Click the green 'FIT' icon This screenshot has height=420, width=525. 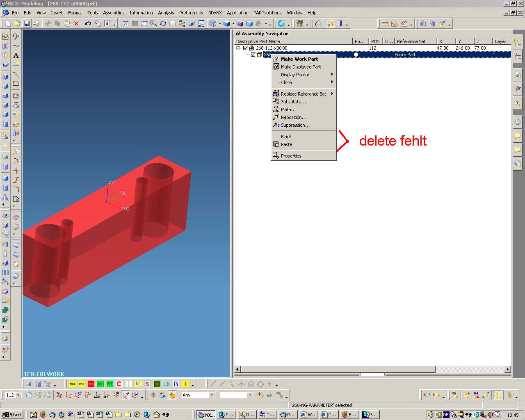coord(110,384)
